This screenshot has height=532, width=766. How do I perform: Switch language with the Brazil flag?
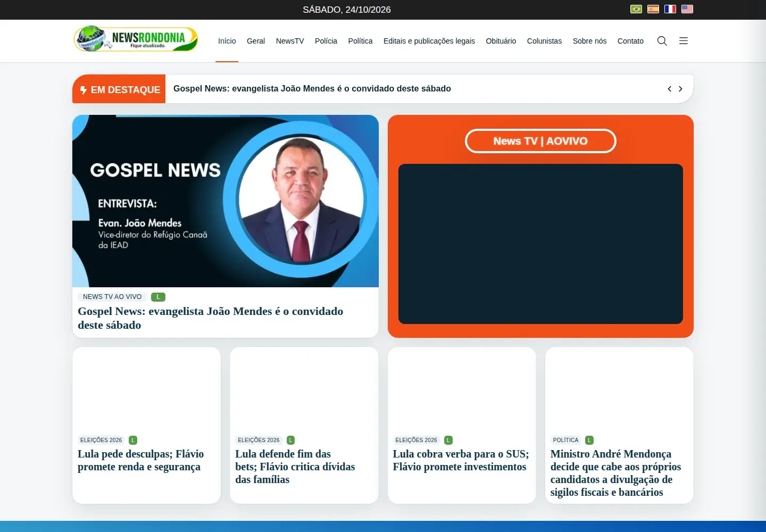(636, 9)
